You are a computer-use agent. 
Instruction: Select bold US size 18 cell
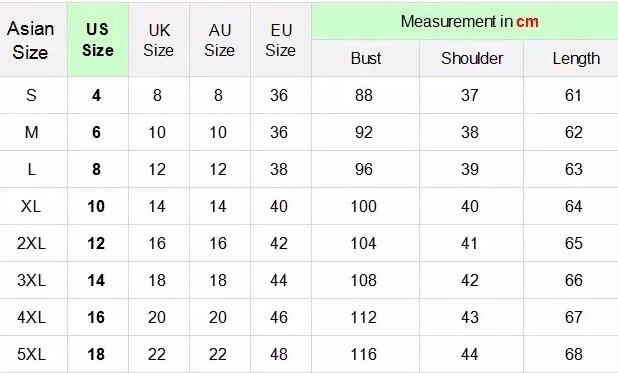click(x=96, y=354)
